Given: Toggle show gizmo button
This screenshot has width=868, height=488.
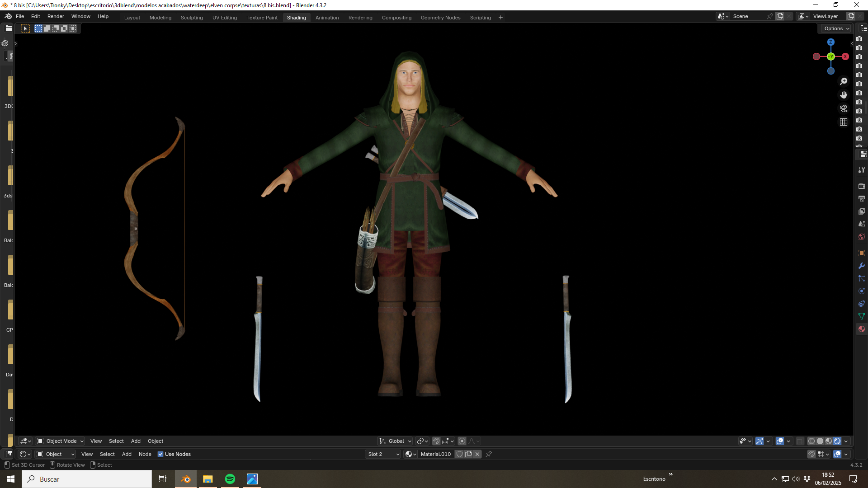Looking at the screenshot, I should click(x=759, y=441).
